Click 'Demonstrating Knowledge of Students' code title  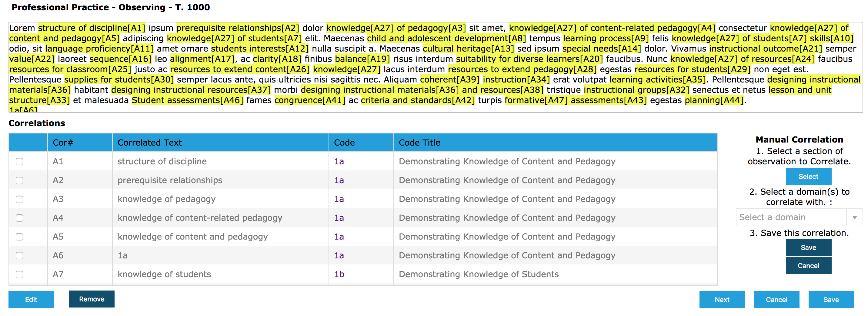coord(479,274)
